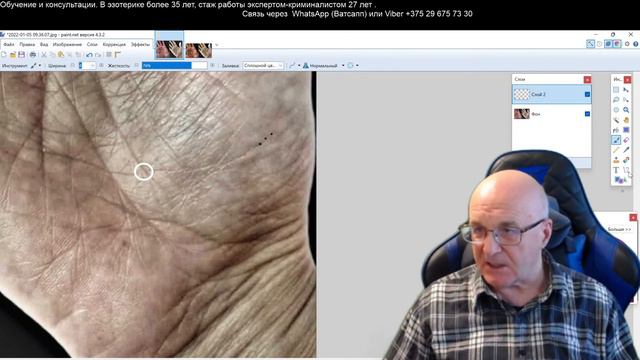Image resolution: width=640 pixels, height=360 pixels.
Task: Open the Коррекция menu
Action: pyautogui.click(x=114, y=44)
